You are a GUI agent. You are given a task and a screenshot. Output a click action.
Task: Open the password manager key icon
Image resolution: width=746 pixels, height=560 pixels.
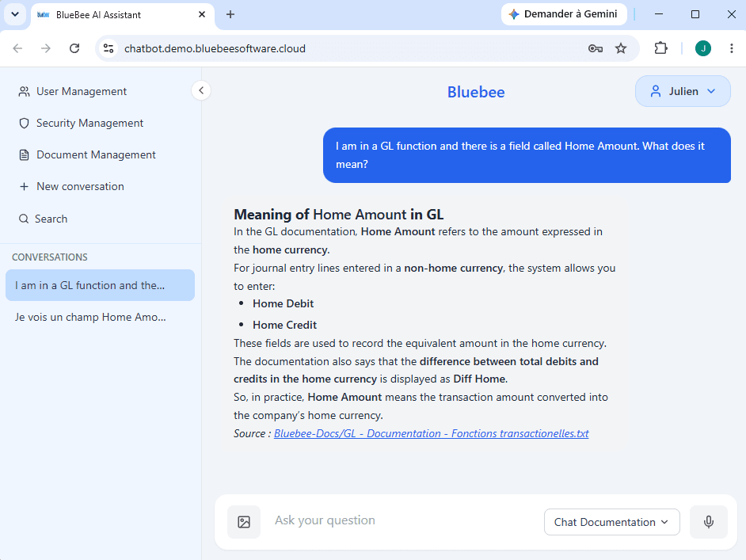tap(596, 48)
